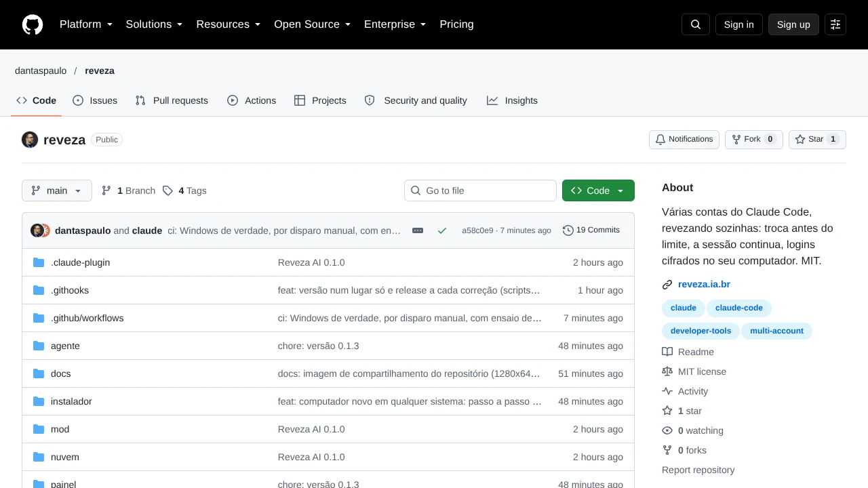Open the .claude-plugin folder icon

39,262
